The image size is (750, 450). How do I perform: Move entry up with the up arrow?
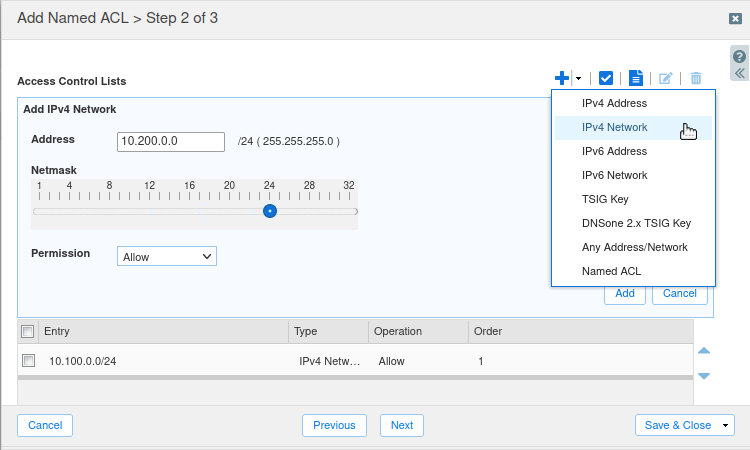tap(704, 351)
